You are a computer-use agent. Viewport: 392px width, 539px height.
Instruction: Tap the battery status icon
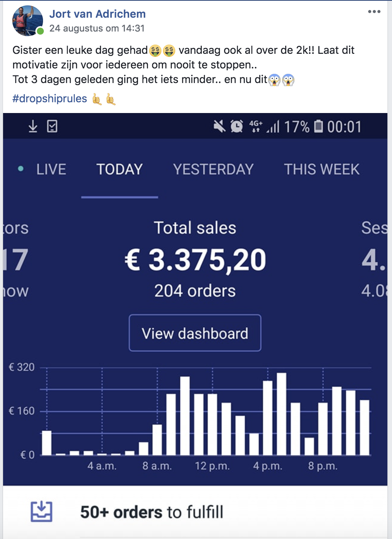(x=318, y=126)
